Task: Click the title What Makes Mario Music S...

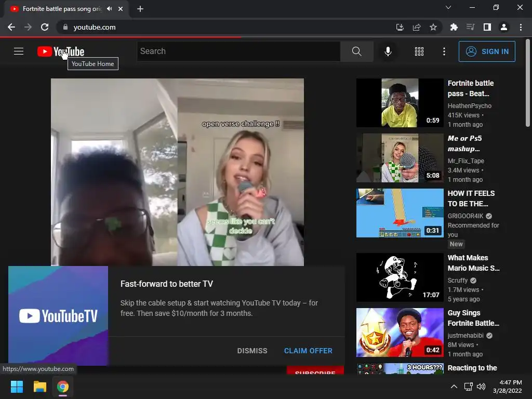Action: [x=473, y=263]
